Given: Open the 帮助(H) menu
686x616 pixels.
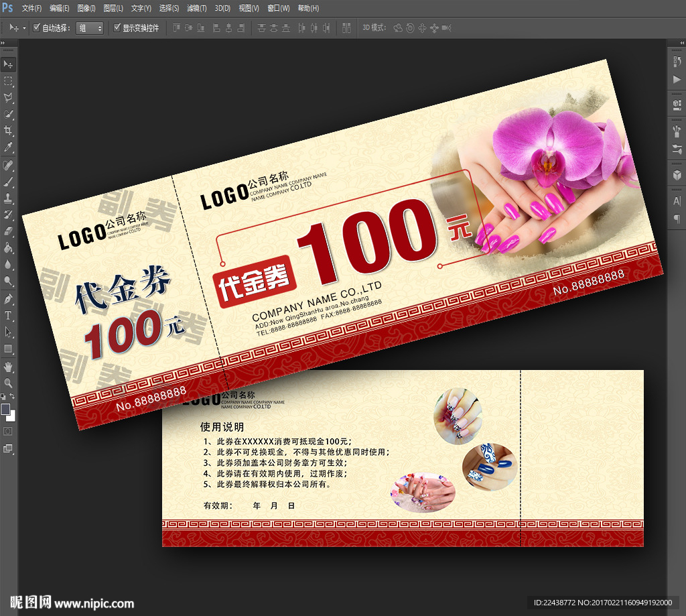Looking at the screenshot, I should click(x=308, y=8).
